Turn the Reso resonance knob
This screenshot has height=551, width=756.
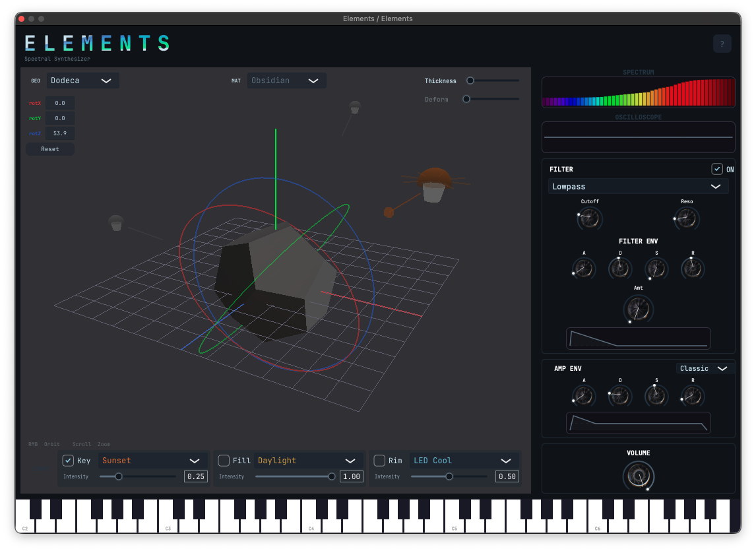686,218
